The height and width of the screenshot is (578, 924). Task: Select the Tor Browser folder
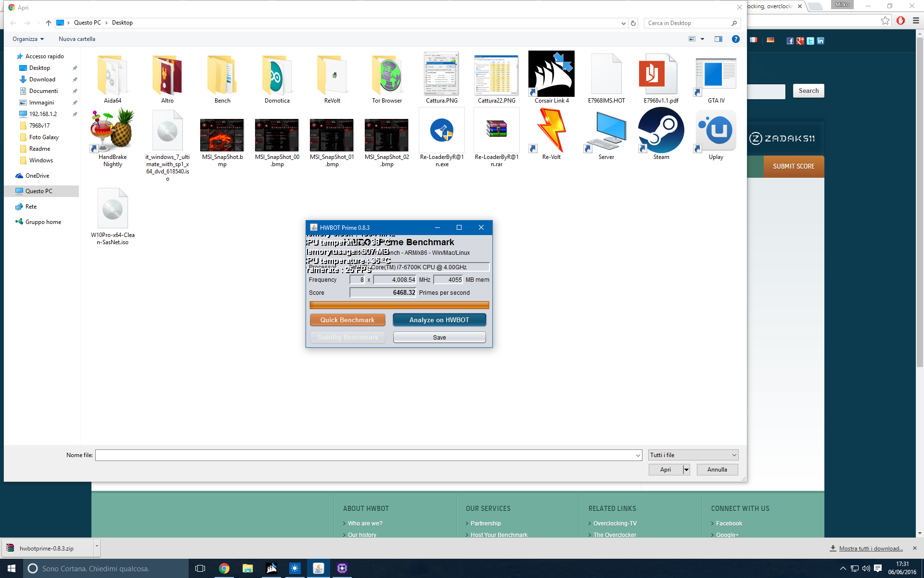click(x=387, y=79)
